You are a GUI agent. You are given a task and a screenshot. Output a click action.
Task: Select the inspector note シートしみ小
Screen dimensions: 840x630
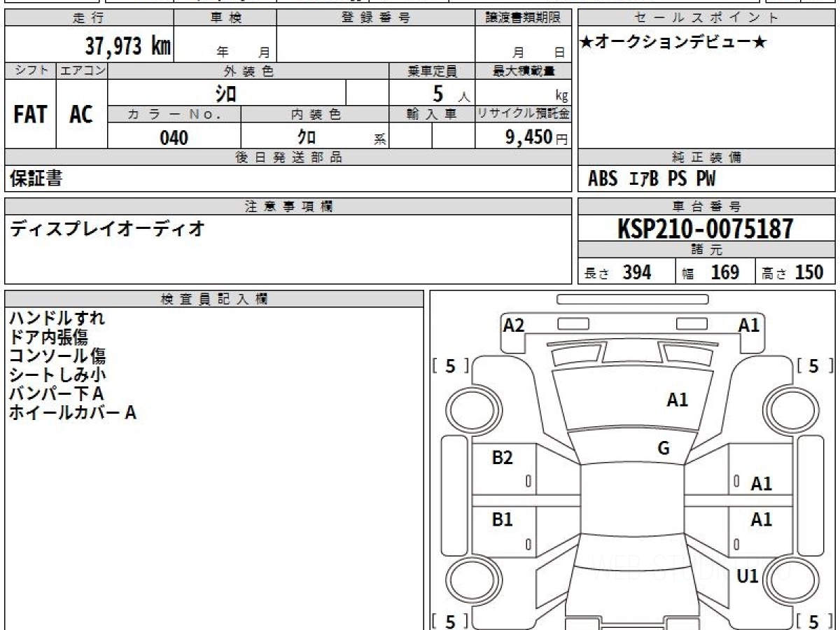tap(57, 375)
